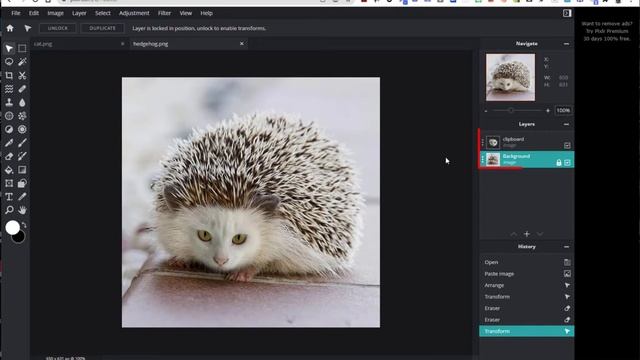
Task: Select the clipboard layer
Action: pyautogui.click(x=527, y=142)
